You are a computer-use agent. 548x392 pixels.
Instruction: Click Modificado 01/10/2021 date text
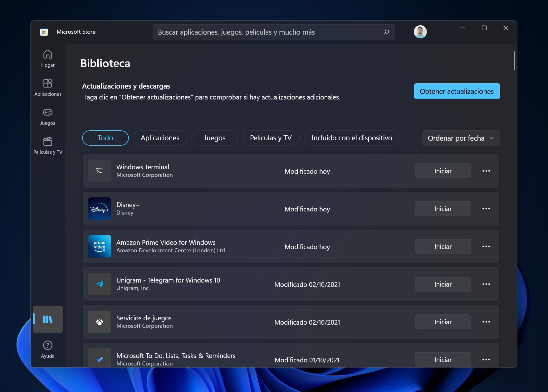click(307, 360)
